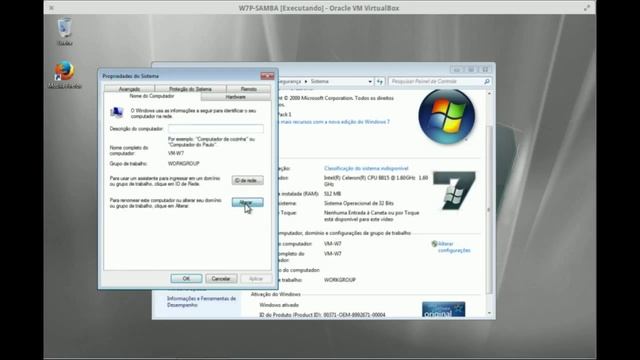640x360 pixels.
Task: Click the refresh button beside address bar
Action: [x=380, y=82]
